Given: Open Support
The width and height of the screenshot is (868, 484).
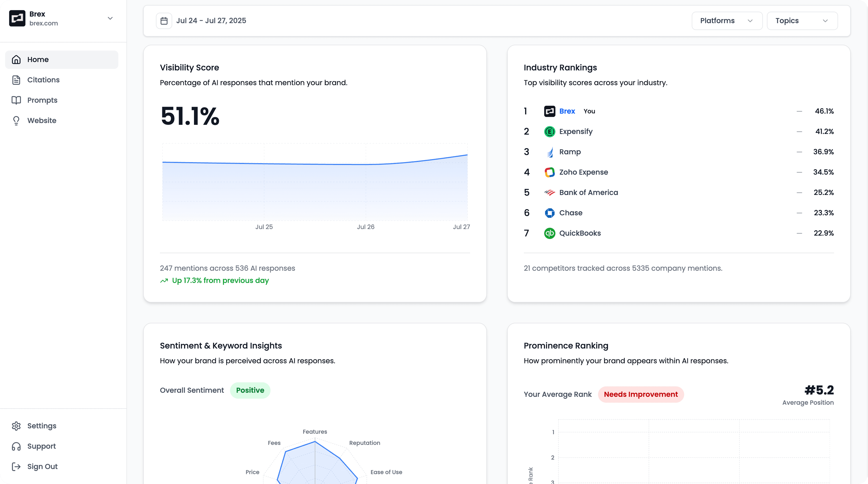Looking at the screenshot, I should click(62, 446).
